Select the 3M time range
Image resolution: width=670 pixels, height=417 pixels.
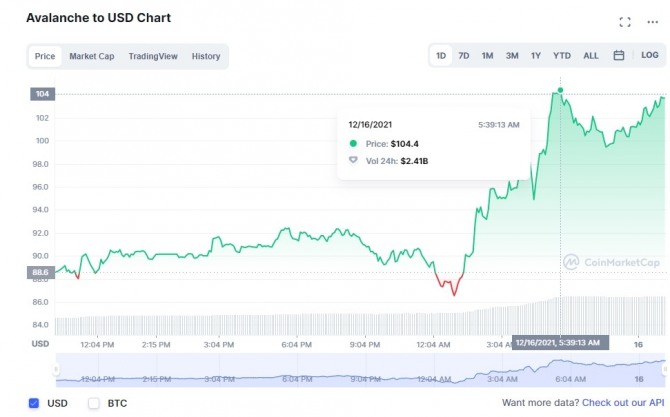point(512,56)
